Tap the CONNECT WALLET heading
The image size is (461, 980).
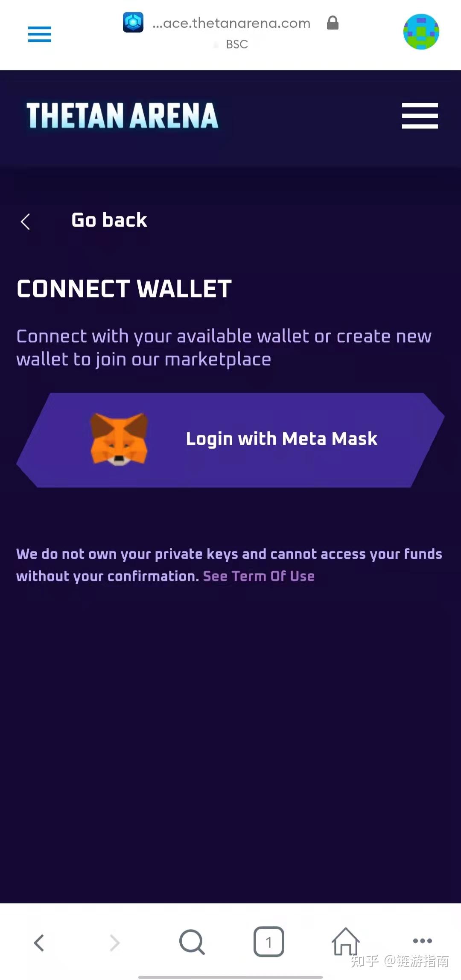pos(124,289)
